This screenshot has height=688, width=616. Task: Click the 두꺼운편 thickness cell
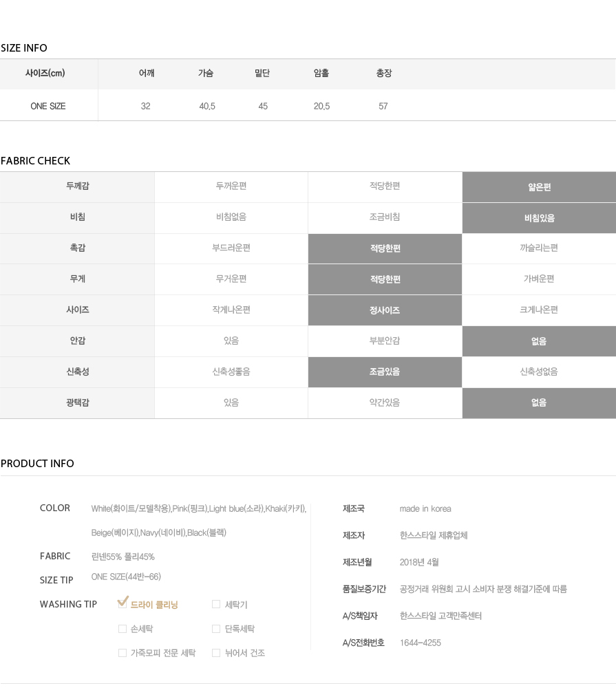click(x=231, y=186)
